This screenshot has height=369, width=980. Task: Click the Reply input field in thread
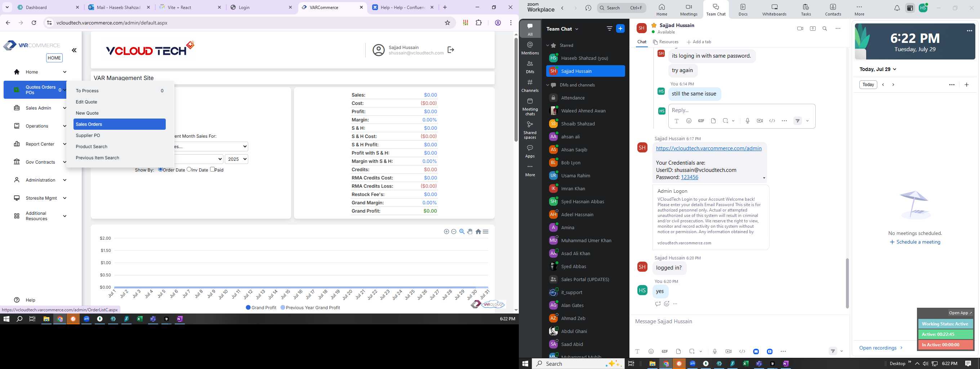click(x=741, y=110)
